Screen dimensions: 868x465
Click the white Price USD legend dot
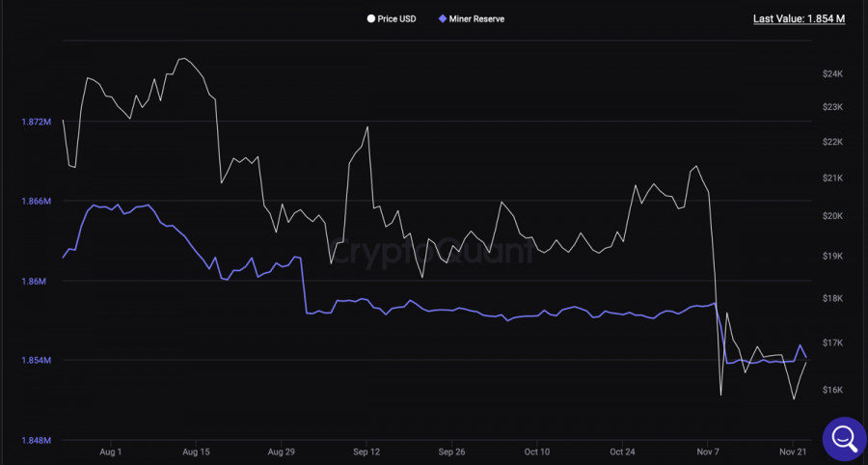point(371,18)
